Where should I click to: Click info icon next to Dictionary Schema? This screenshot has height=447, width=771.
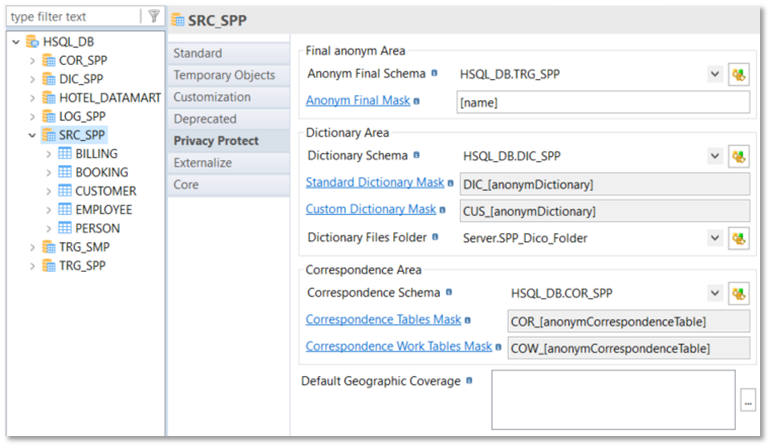coord(416,155)
